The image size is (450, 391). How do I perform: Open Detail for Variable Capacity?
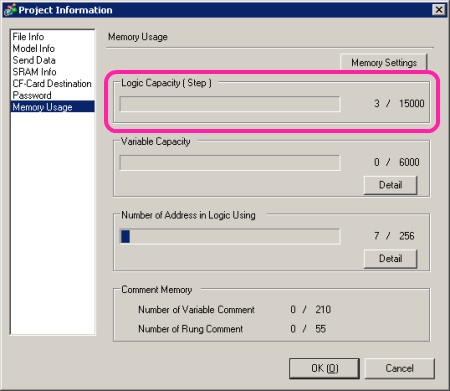tap(390, 185)
